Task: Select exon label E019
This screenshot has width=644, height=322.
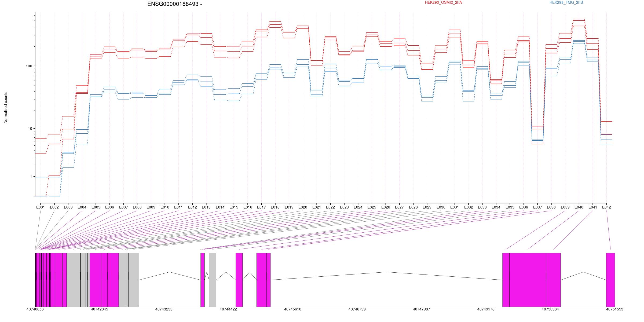Action: 289,207
